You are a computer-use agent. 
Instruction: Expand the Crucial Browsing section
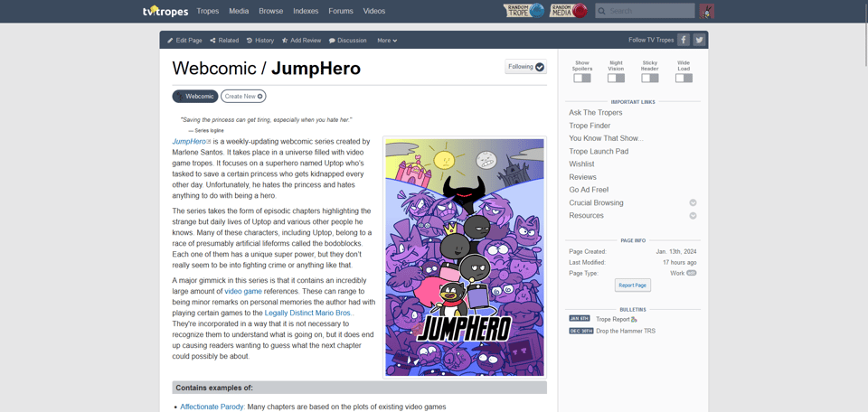(693, 203)
